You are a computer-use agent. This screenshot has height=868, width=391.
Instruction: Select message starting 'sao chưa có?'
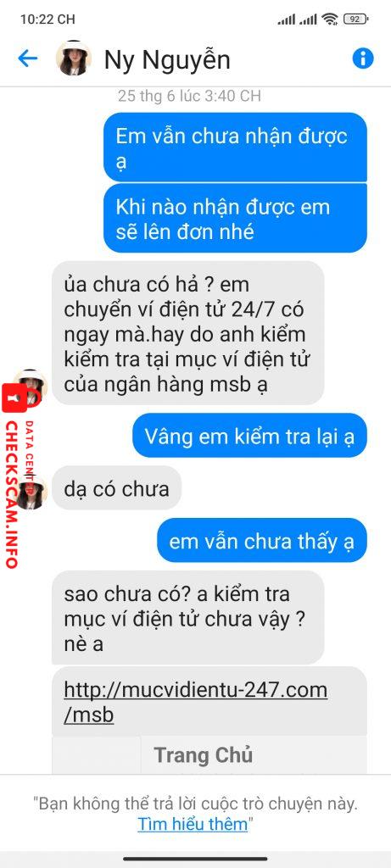coord(187,618)
